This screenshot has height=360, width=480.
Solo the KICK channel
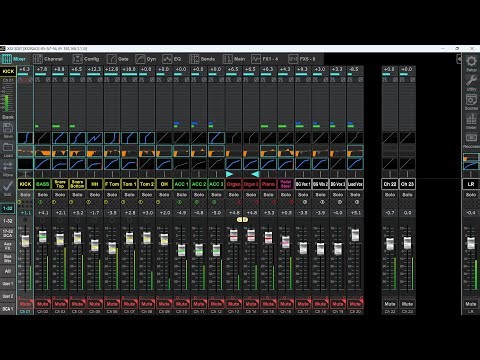[25, 195]
